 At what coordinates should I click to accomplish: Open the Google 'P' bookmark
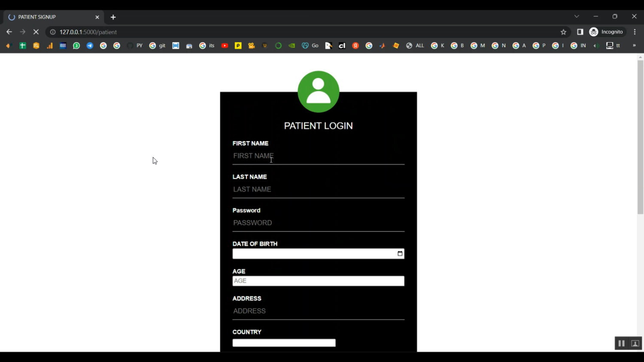coord(539,45)
